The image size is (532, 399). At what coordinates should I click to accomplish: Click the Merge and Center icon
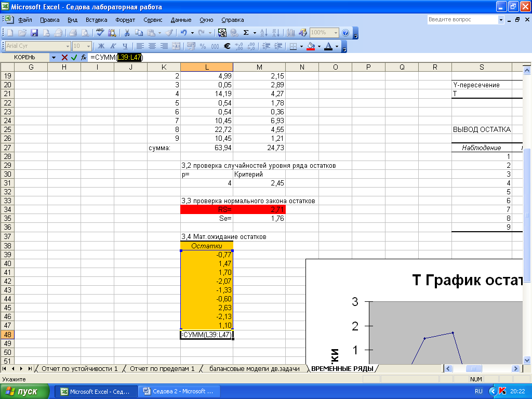[x=176, y=46]
